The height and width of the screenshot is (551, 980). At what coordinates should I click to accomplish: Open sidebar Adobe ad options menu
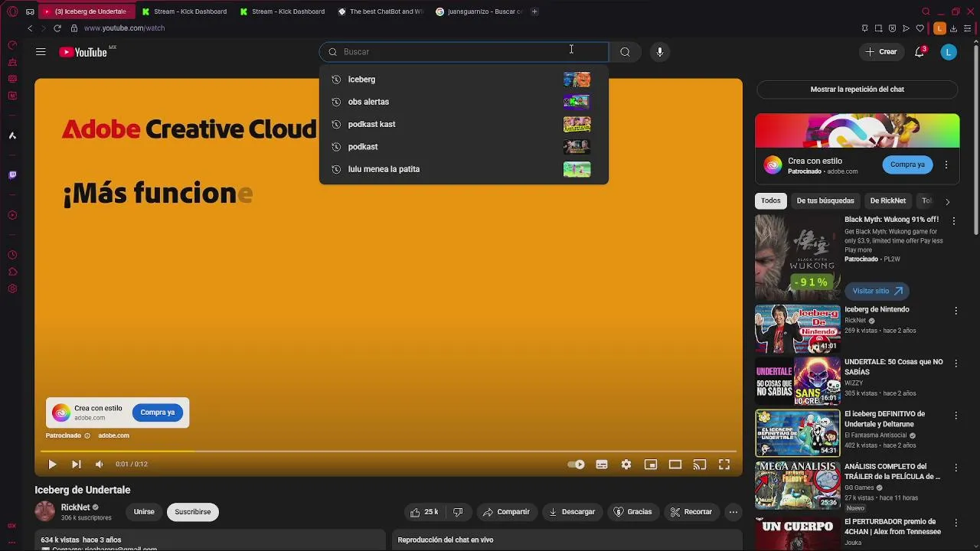tap(946, 165)
